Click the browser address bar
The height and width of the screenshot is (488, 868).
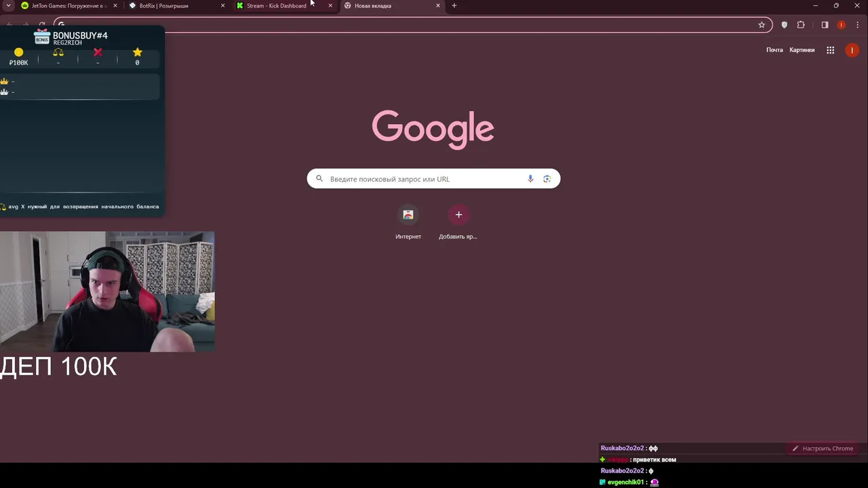(413, 25)
